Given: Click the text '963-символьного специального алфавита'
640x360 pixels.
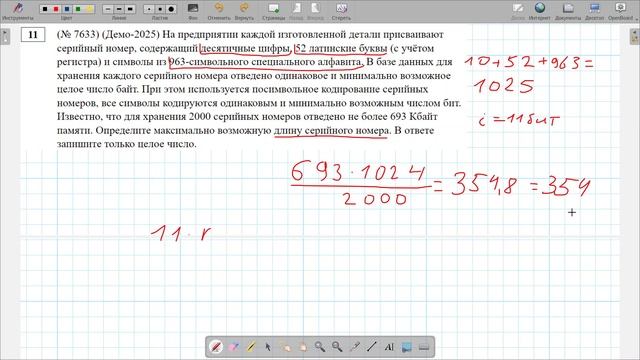Looking at the screenshot, I should (x=265, y=62).
